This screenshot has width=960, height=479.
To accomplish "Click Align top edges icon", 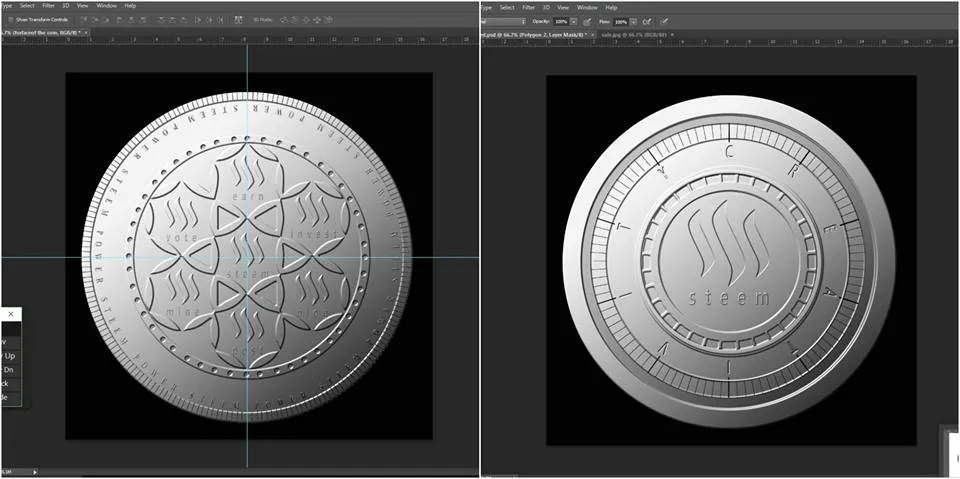I will click(84, 20).
